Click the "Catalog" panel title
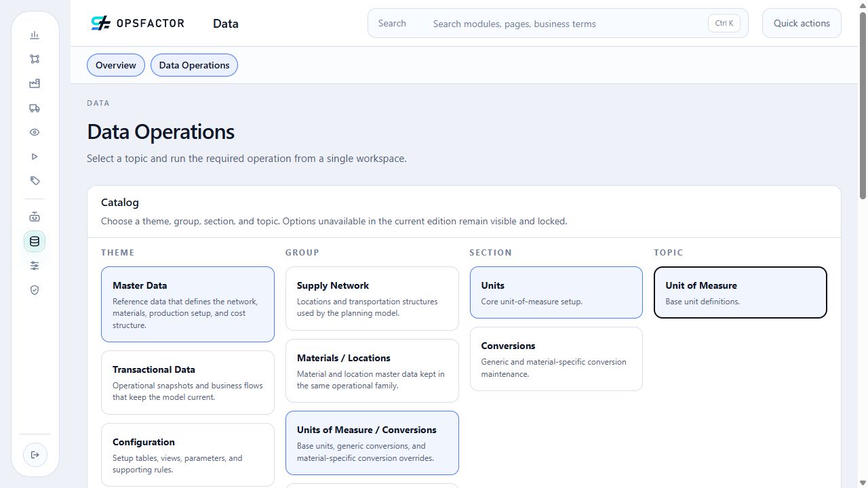 (x=120, y=202)
